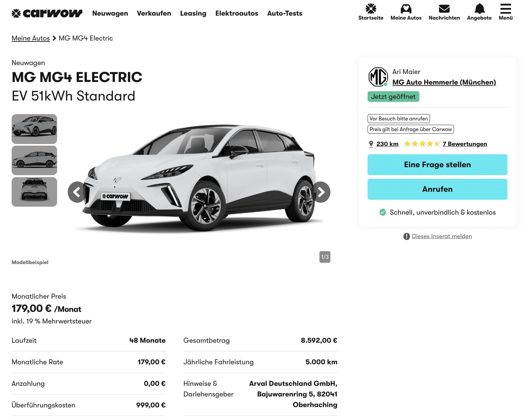
Task: Click the Modellbeispiel caption
Action: tap(30, 262)
